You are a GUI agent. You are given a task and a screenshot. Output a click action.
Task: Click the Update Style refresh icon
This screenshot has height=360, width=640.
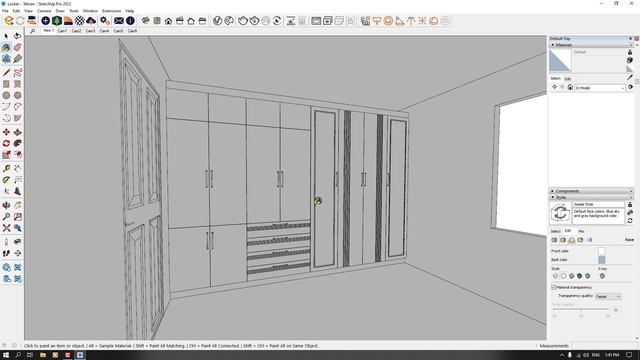click(630, 220)
